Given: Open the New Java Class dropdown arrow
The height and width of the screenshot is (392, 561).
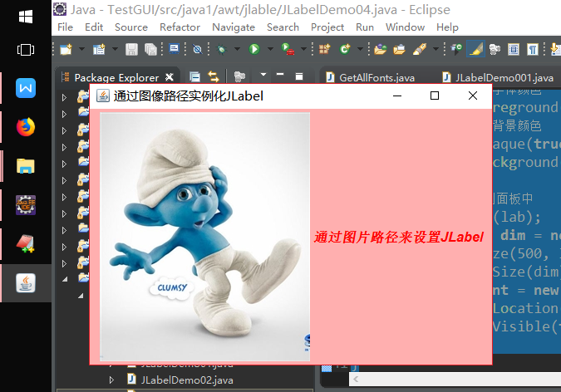Looking at the screenshot, I should 360,49.
